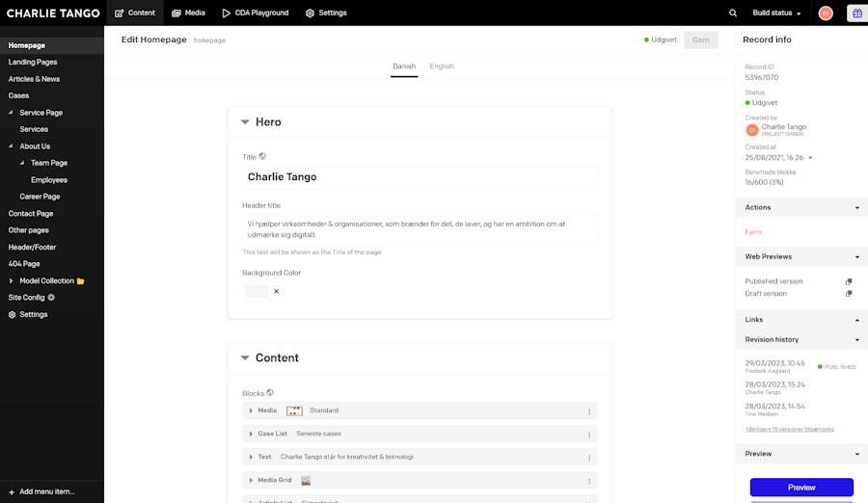Click the globe icon next to Blocks

[270, 393]
